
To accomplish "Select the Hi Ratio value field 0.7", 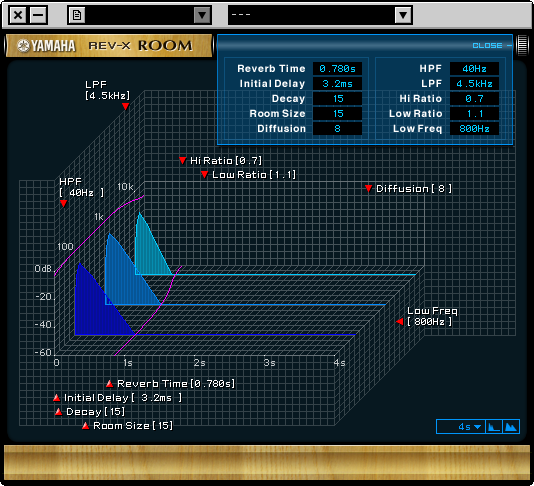I will (474, 99).
